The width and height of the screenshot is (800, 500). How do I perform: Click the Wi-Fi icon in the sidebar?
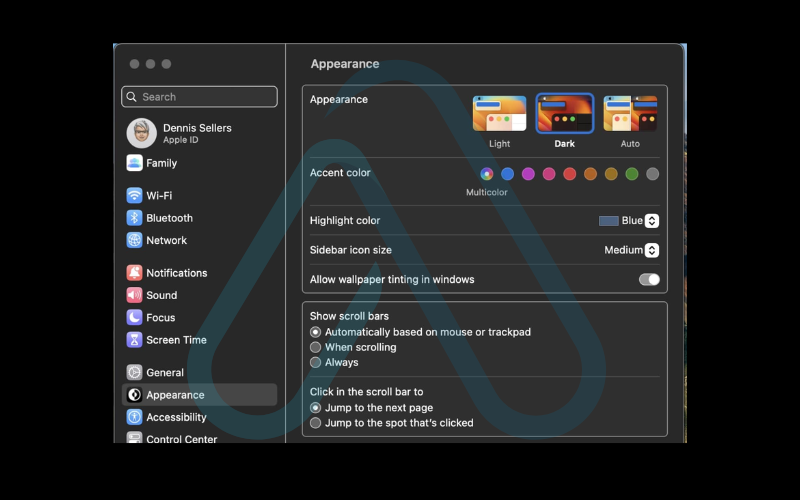click(x=134, y=195)
